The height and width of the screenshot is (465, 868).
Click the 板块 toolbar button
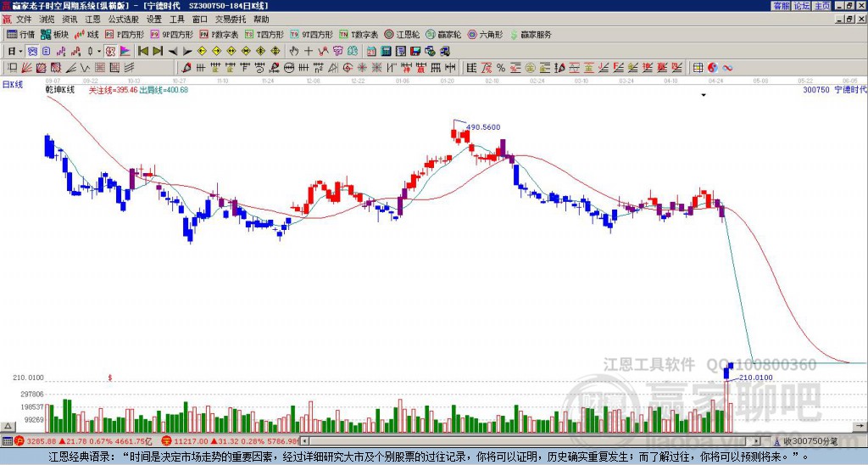(x=55, y=34)
